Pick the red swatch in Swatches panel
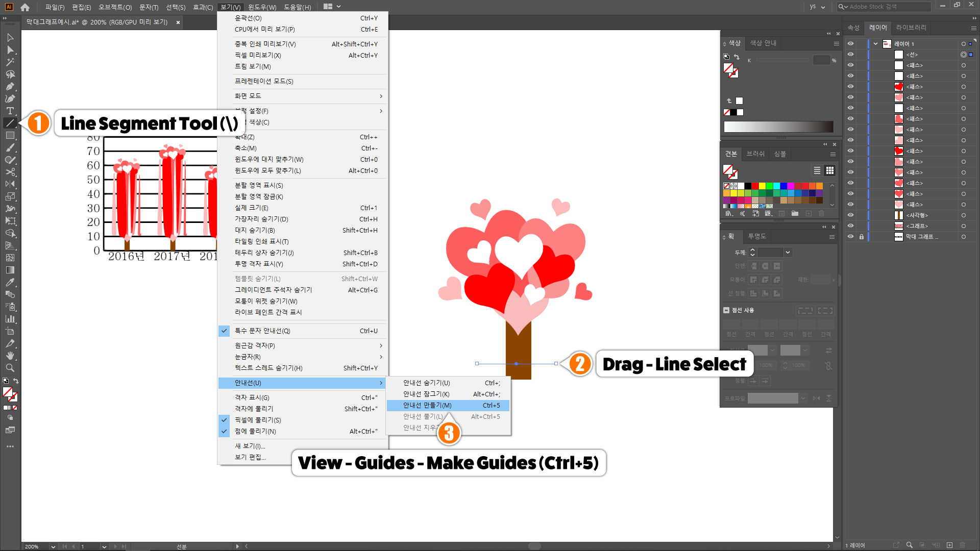The image size is (980, 551). click(x=755, y=186)
